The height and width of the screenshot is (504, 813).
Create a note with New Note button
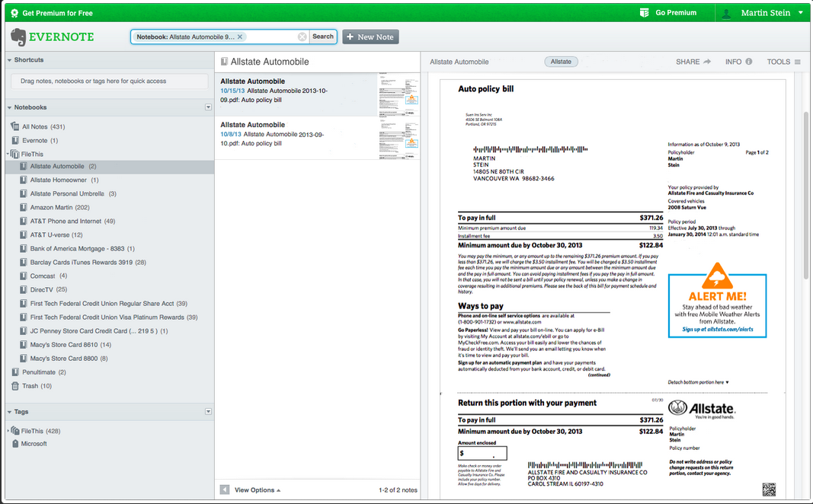[x=370, y=37]
